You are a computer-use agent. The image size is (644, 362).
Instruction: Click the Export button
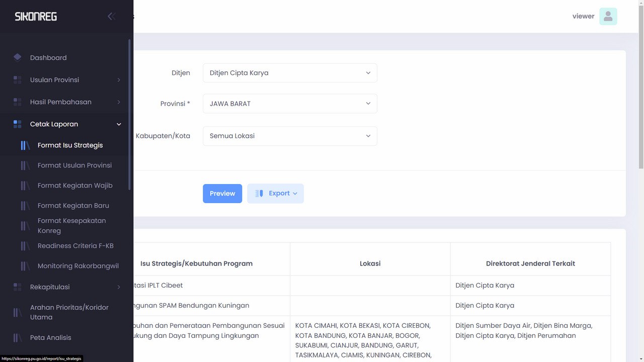pos(275,194)
